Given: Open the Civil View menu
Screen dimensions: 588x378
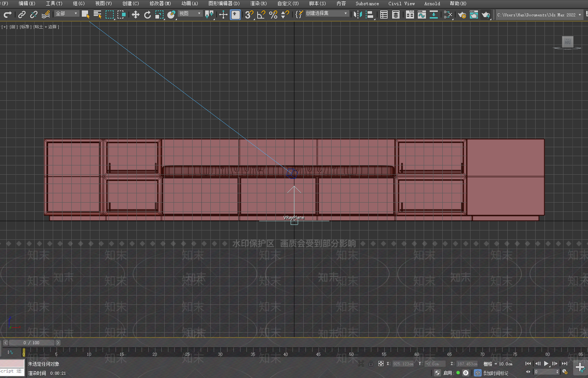Looking at the screenshot, I should tap(401, 3).
